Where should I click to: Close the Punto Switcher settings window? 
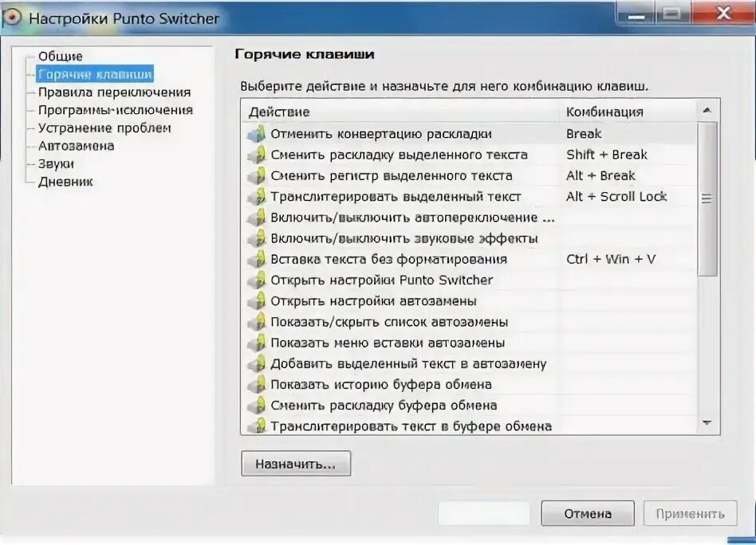point(723,13)
